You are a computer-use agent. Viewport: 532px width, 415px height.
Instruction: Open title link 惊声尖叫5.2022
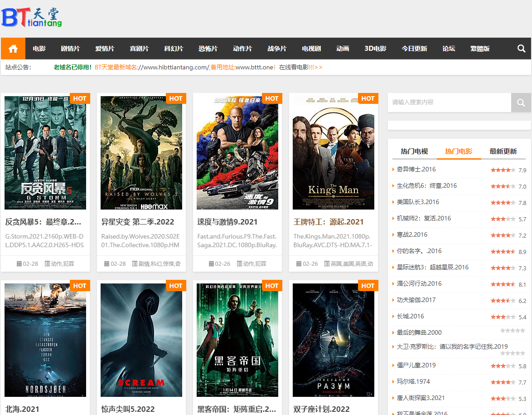128,409
